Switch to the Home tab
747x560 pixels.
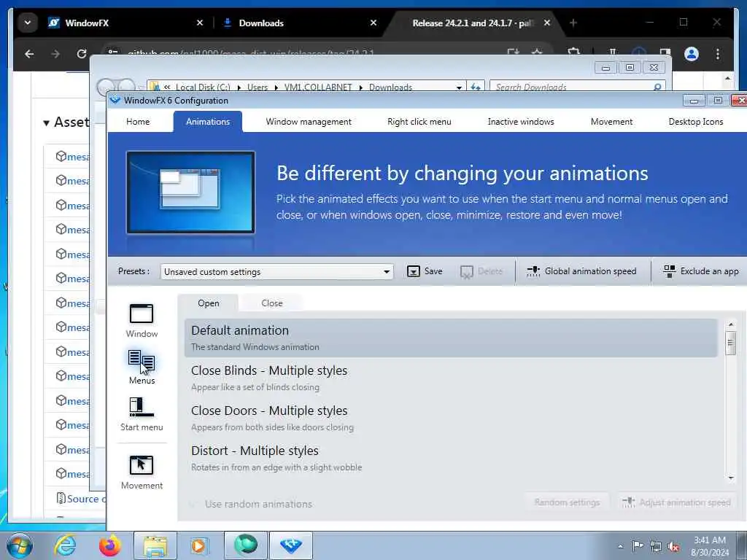pos(138,122)
